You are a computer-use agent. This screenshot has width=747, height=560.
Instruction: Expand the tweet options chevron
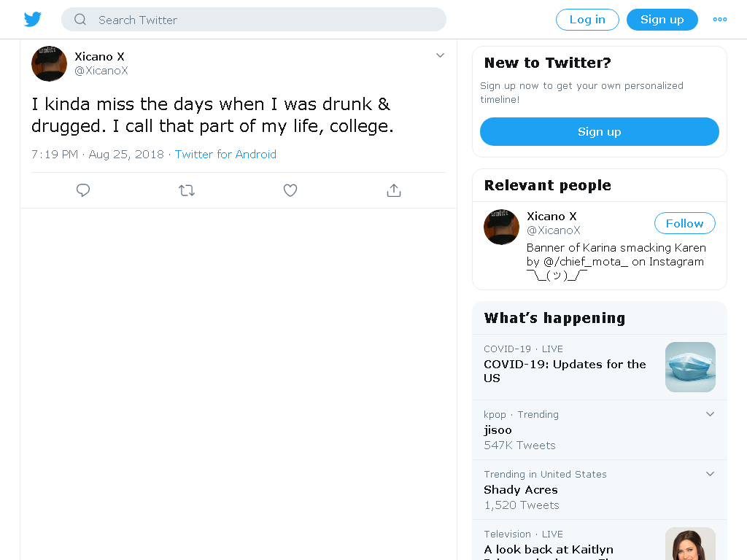[440, 55]
